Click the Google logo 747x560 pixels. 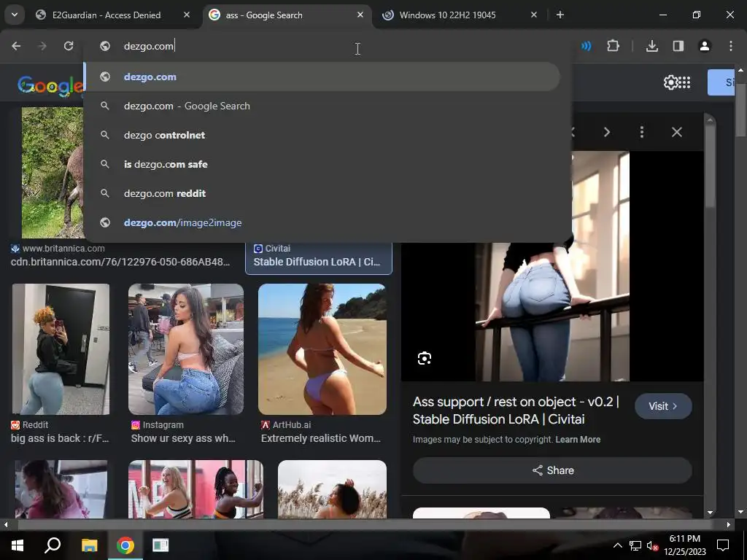[x=50, y=86]
